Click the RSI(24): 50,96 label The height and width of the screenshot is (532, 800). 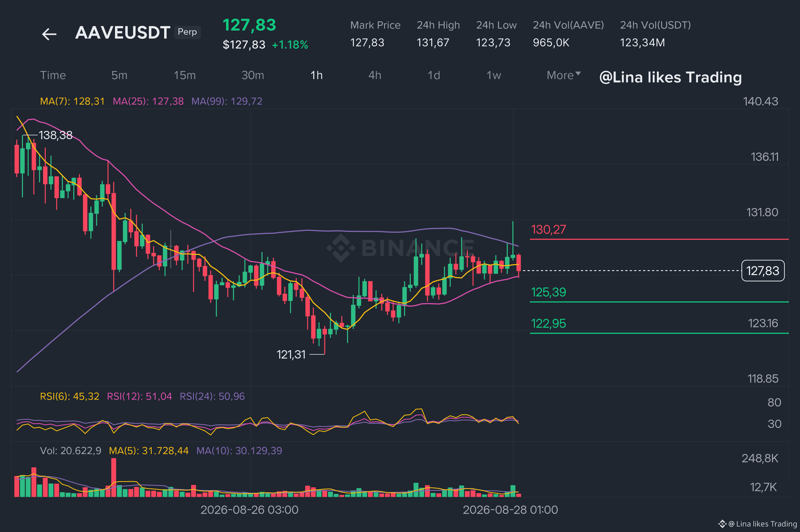(212, 396)
